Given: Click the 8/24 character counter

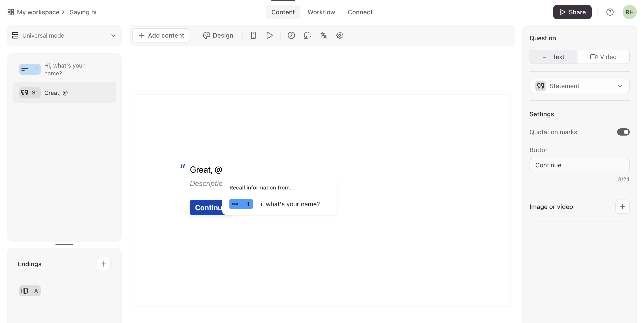Looking at the screenshot, I should (x=623, y=179).
